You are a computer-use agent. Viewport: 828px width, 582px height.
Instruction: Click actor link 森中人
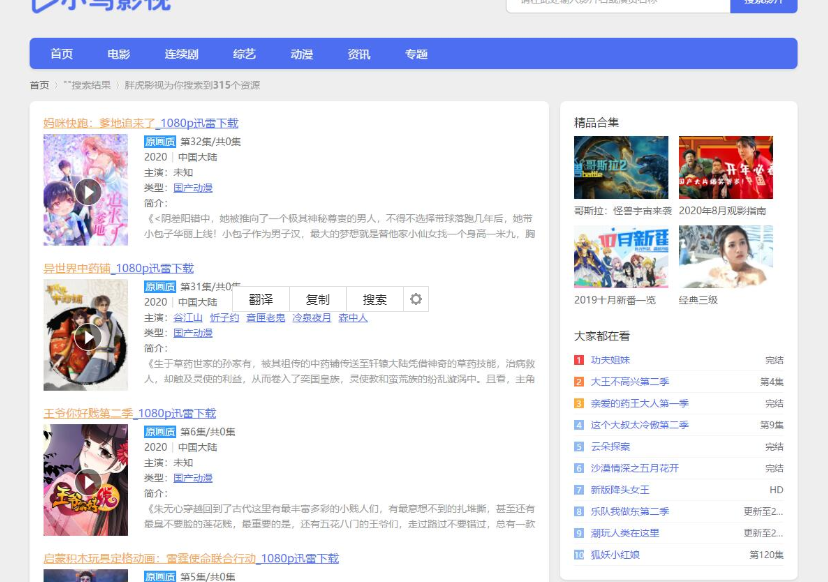[353, 317]
